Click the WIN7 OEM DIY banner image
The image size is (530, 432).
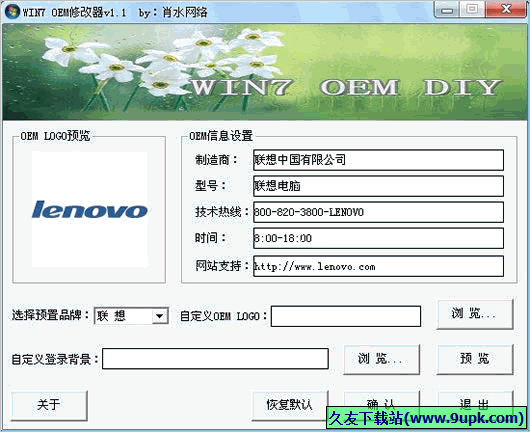click(265, 72)
